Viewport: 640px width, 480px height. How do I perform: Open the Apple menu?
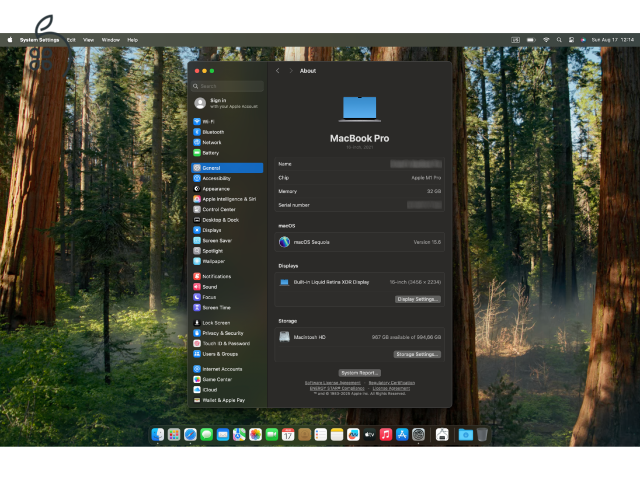(10, 40)
